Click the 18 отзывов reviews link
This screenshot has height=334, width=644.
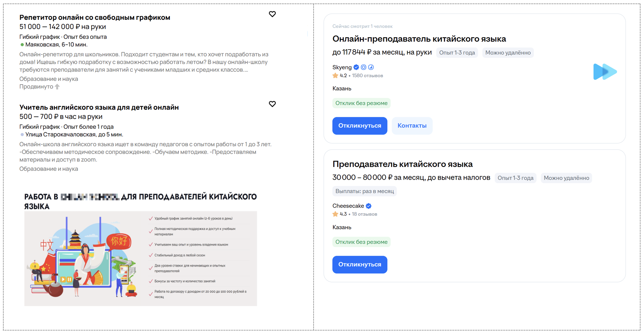364,214
